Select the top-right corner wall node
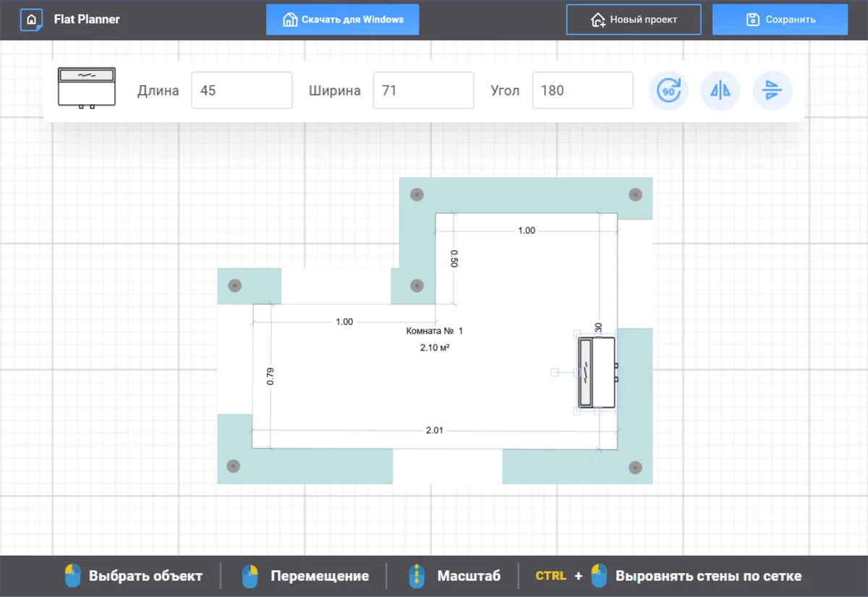The width and height of the screenshot is (868, 597). tap(635, 194)
